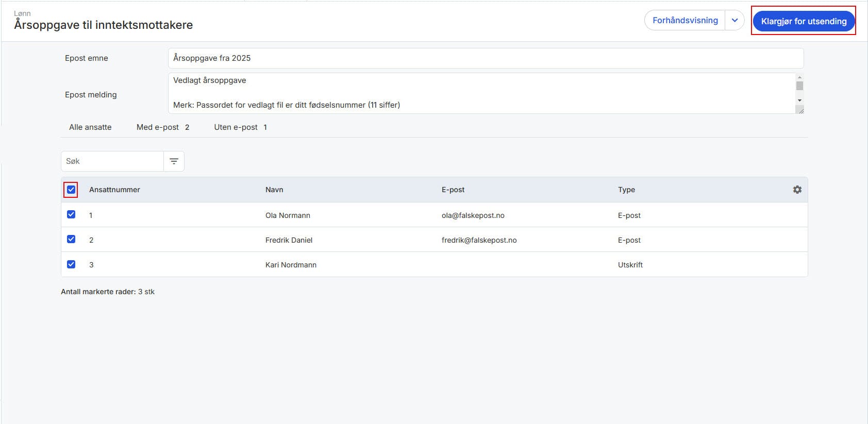
Task: Switch to the Alle ansatte tab
Action: (90, 127)
